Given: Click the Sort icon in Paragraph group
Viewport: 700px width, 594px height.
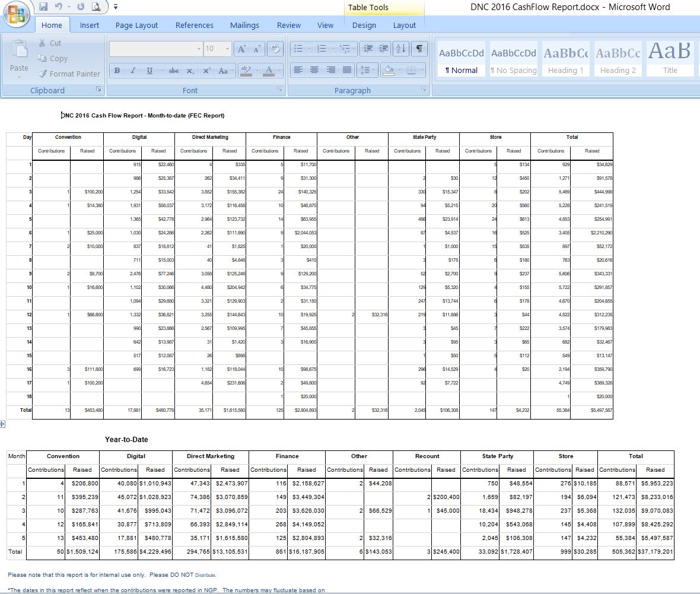Looking at the screenshot, I should tap(401, 49).
